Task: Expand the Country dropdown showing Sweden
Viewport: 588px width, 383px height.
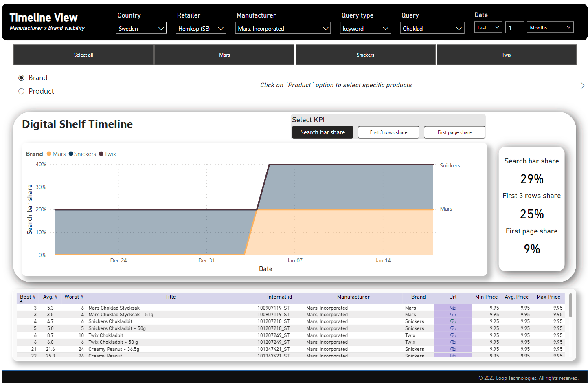Action: [x=141, y=28]
